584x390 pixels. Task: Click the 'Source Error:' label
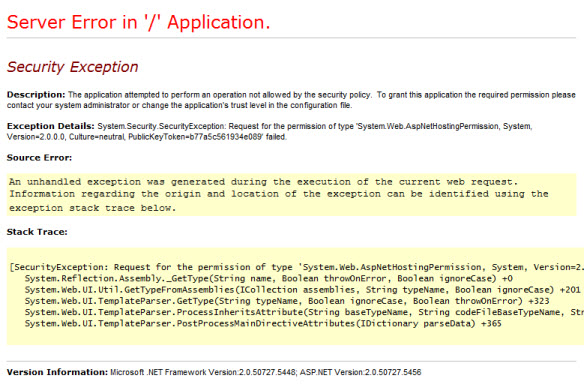coord(39,158)
